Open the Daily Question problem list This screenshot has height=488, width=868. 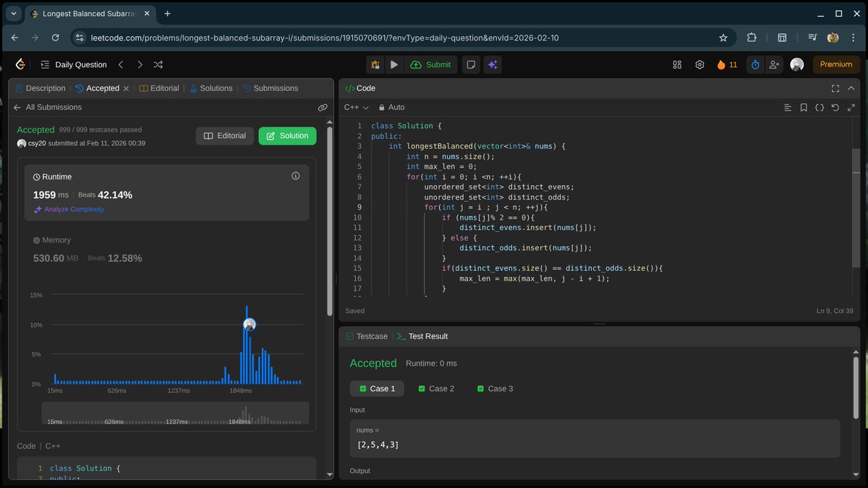74,64
